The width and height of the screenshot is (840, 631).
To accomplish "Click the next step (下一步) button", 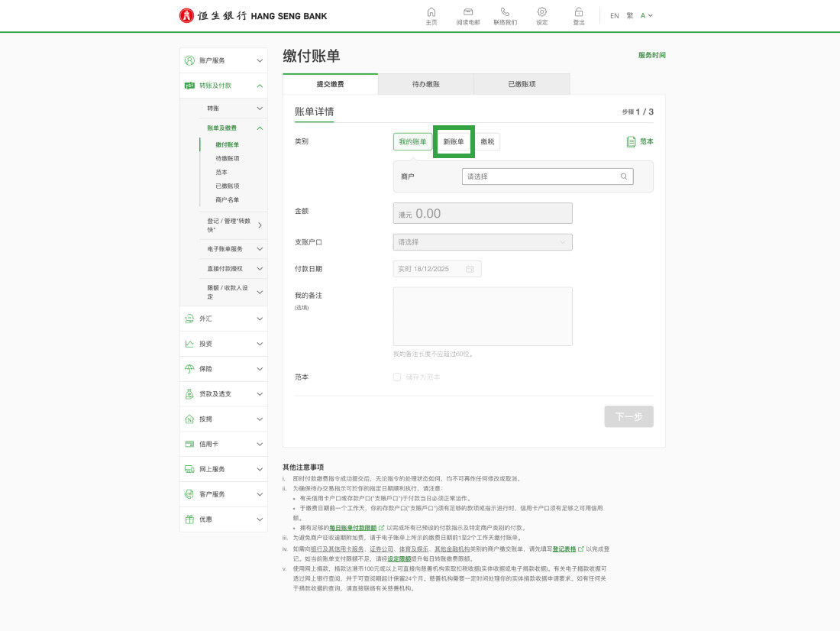I will (628, 416).
